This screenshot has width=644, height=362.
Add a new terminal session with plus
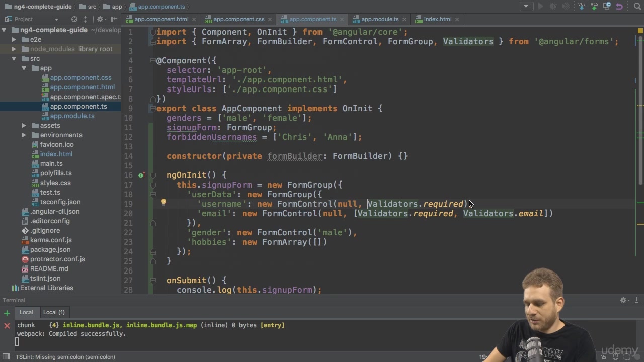pyautogui.click(x=7, y=313)
